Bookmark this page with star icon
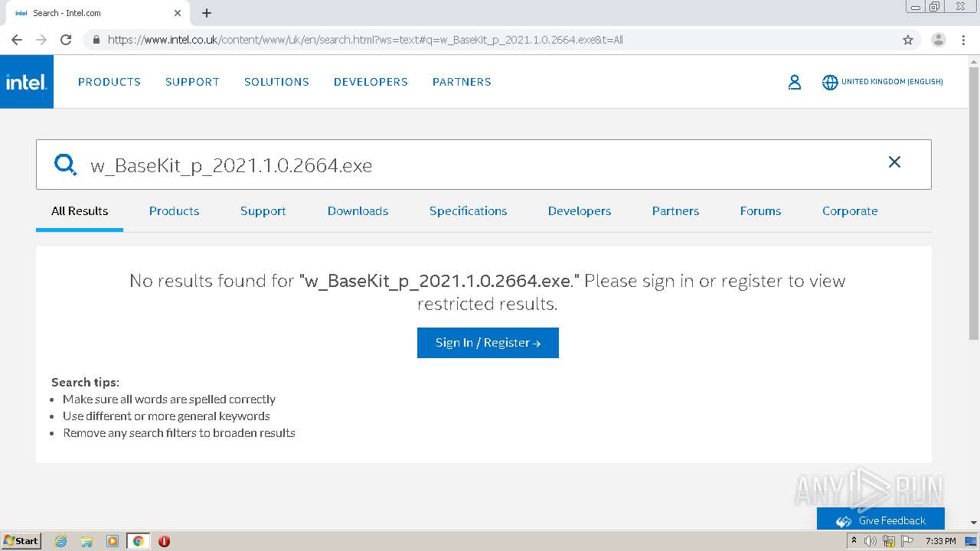Viewport: 980px width, 551px height. [x=908, y=40]
